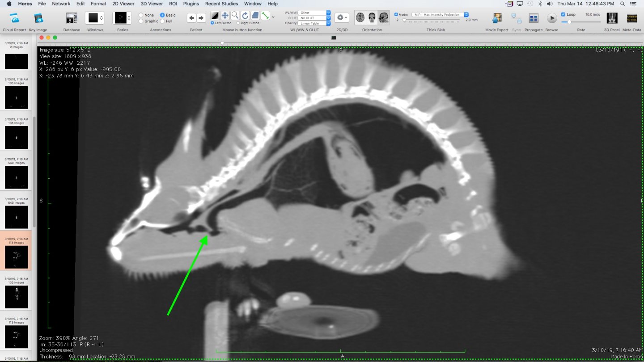The height and width of the screenshot is (362, 644).
Task: Choose the coronal orientation icon
Action: coord(372,18)
